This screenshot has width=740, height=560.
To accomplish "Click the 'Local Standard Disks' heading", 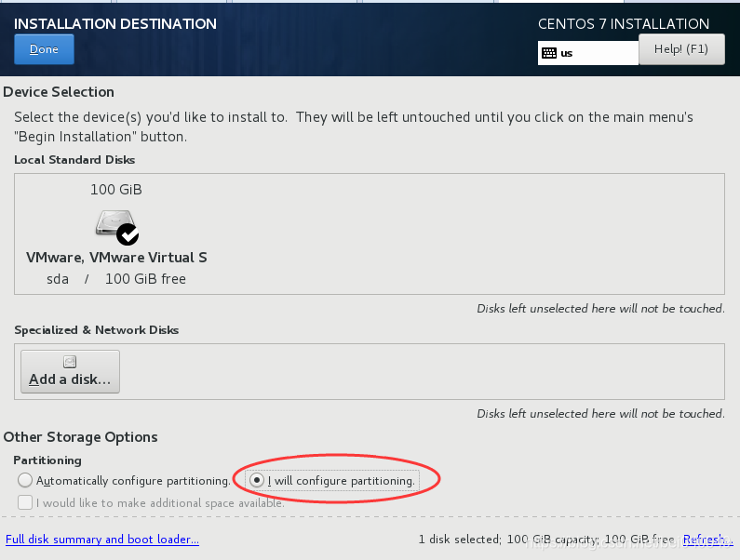I will click(x=74, y=160).
